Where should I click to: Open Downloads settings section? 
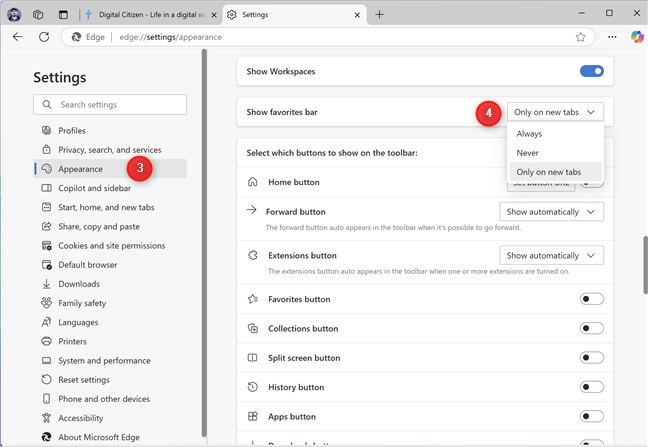tap(110, 284)
